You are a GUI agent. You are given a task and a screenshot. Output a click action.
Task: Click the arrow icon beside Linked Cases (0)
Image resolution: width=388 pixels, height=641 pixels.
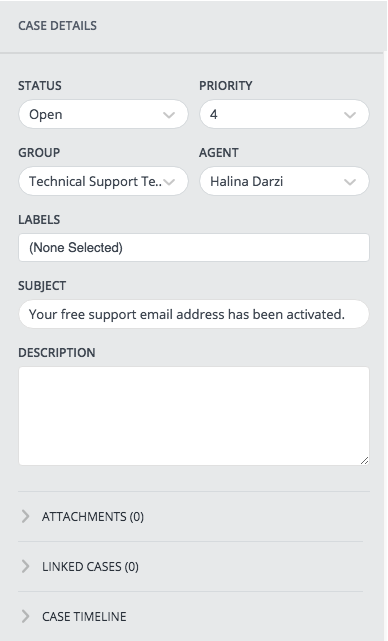pos(25,566)
